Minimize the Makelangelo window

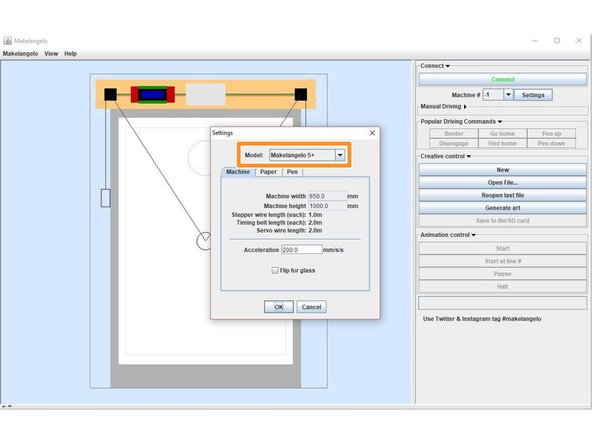(x=535, y=40)
